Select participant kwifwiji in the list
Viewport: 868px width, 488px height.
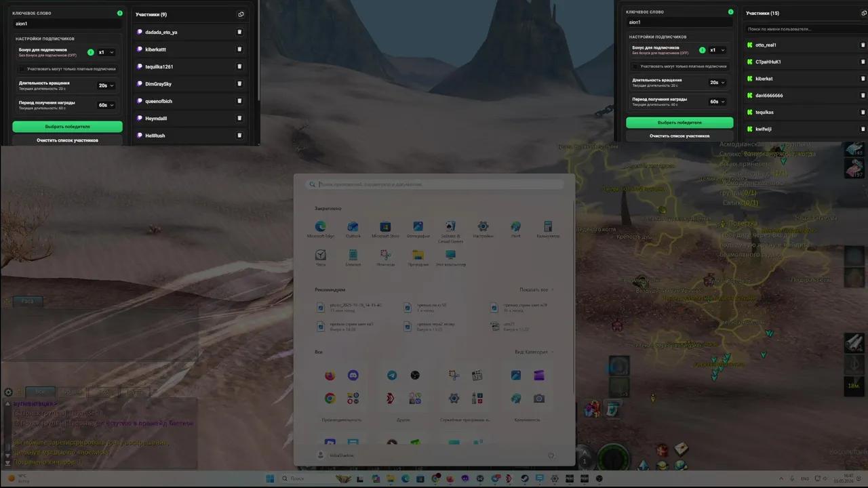805,129
